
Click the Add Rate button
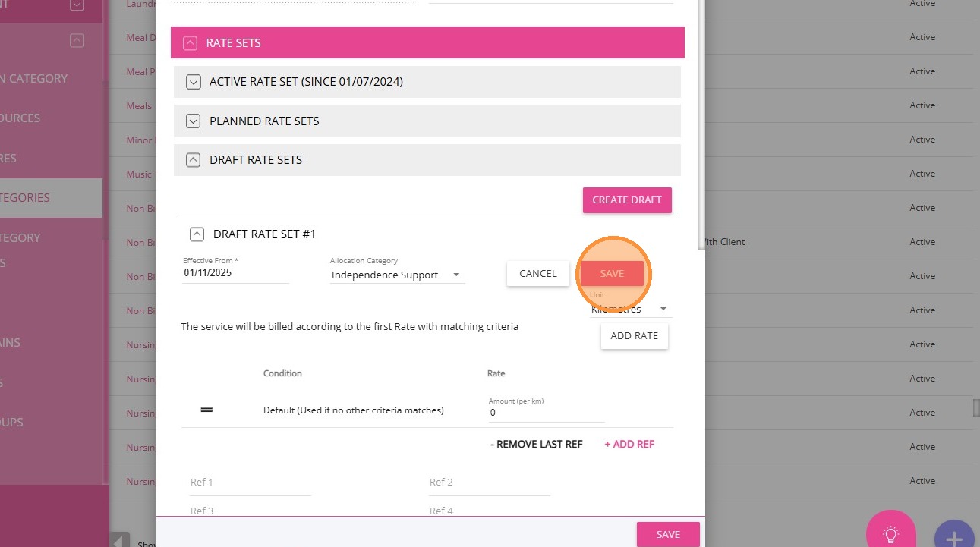point(634,336)
